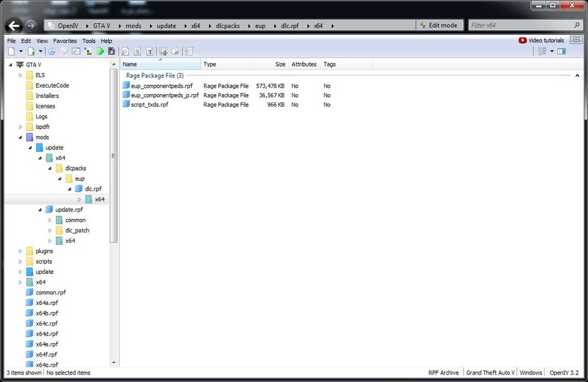Collapse the dlc.rpf archive tree node
Image resolution: width=588 pixels, height=382 pixels.
coord(69,189)
